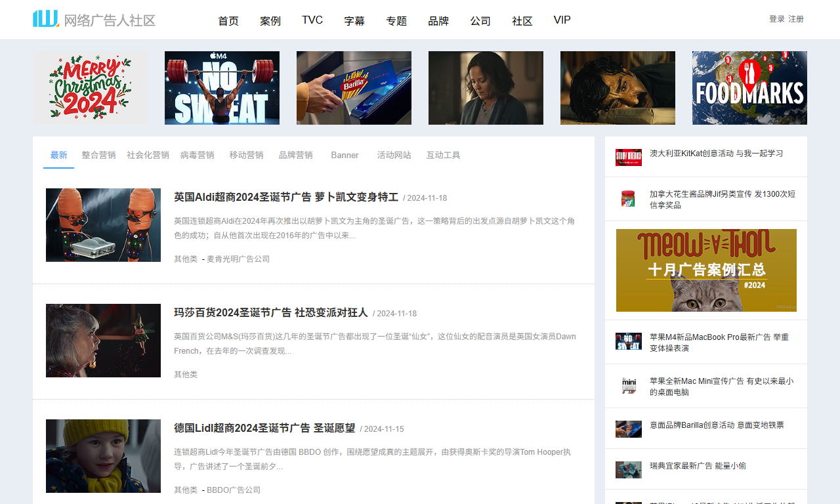
Task: Click the Aldi article summary text
Action: click(374, 228)
